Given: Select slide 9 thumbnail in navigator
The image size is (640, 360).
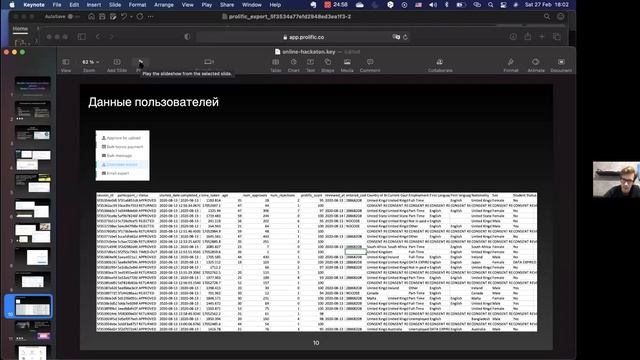Looking at the screenshot, I should click(33, 282).
